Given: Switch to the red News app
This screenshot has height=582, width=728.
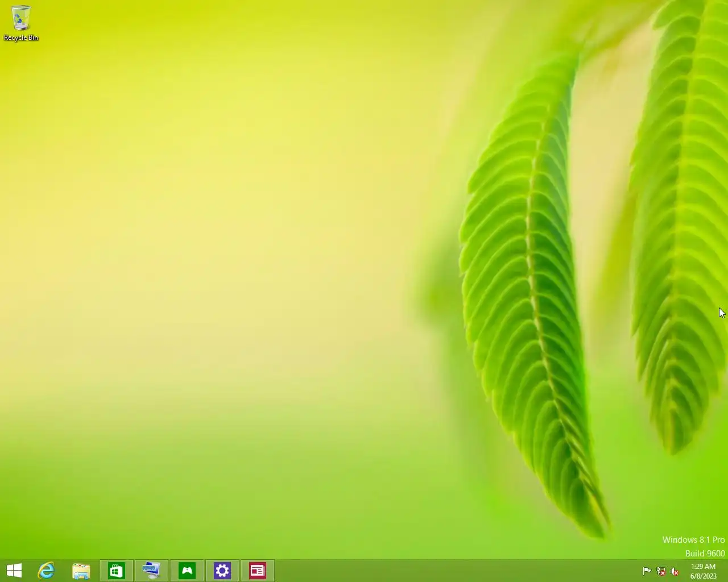Looking at the screenshot, I should (x=258, y=571).
